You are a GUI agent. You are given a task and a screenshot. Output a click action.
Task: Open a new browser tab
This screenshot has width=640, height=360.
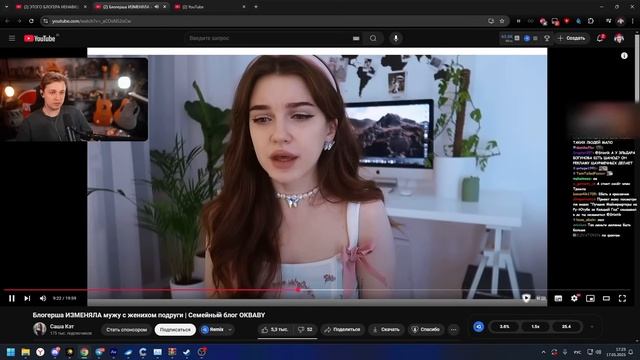[x=256, y=7]
